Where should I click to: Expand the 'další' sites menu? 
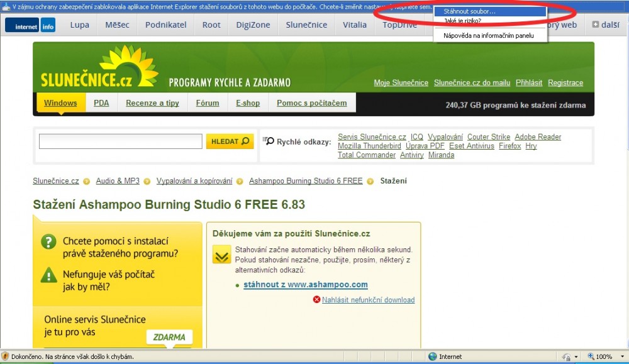(x=606, y=25)
